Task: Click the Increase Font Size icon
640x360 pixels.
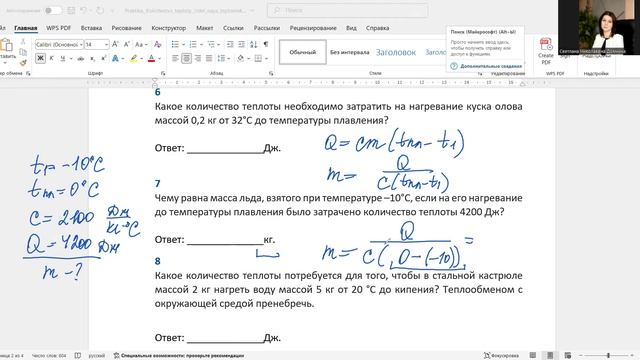Action: (116, 44)
